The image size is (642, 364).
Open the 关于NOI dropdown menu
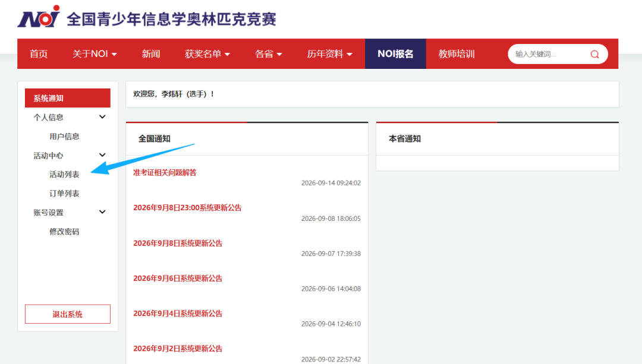(x=95, y=54)
